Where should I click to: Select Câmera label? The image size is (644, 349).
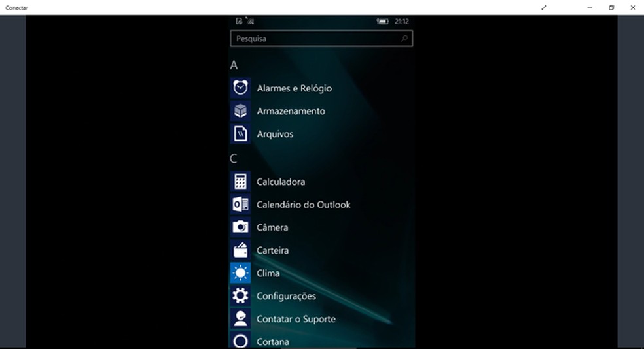pyautogui.click(x=272, y=227)
